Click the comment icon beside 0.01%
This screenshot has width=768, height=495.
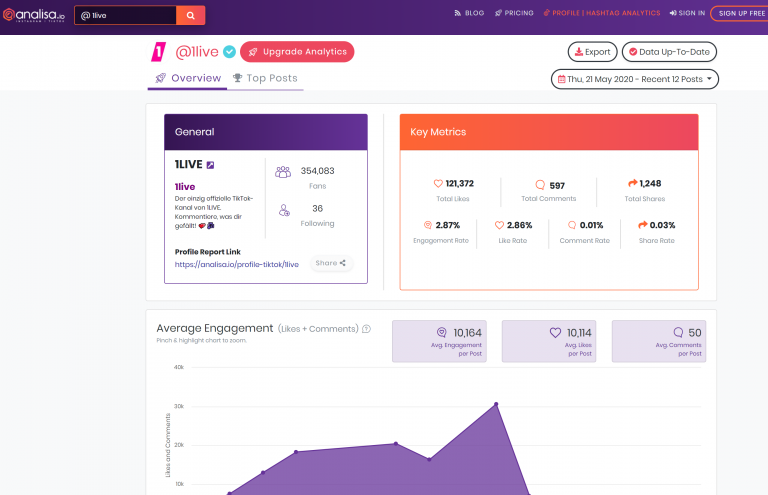[x=572, y=225]
